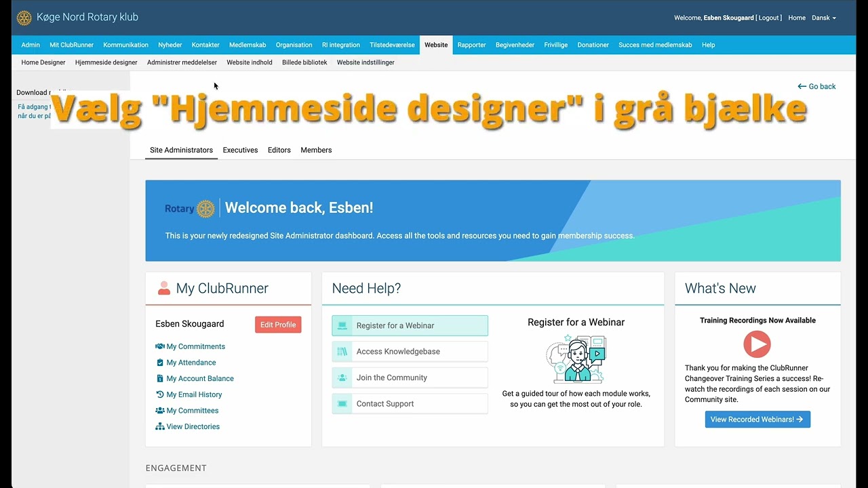Screen dimensions: 868x488
Task: Open the Kommunikation menu
Action: tap(125, 45)
